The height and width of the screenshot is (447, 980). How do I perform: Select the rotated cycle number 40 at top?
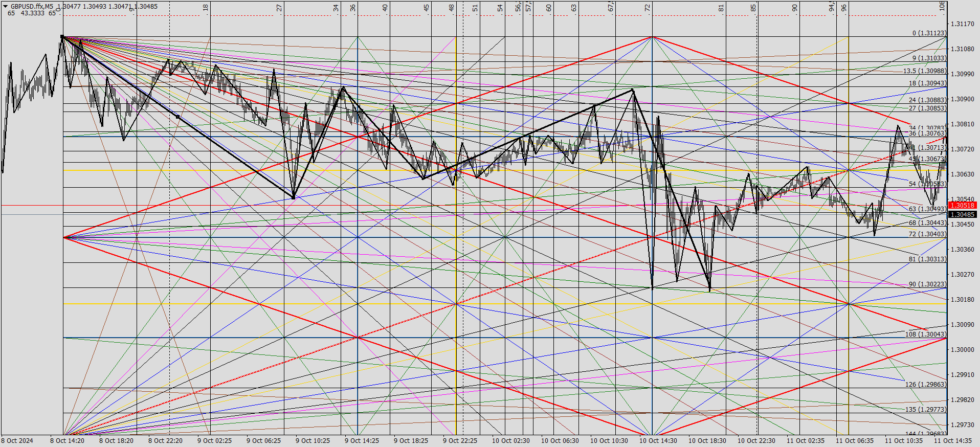coord(385,8)
